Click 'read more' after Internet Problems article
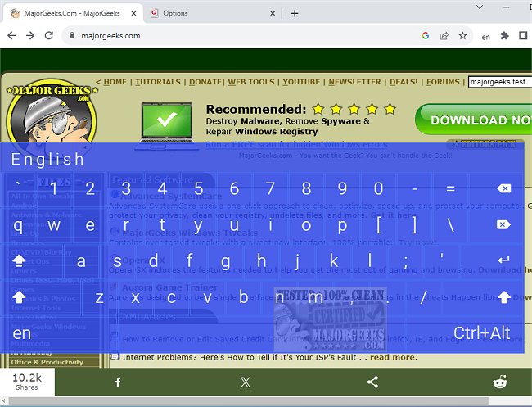The image size is (532, 407). point(393,357)
